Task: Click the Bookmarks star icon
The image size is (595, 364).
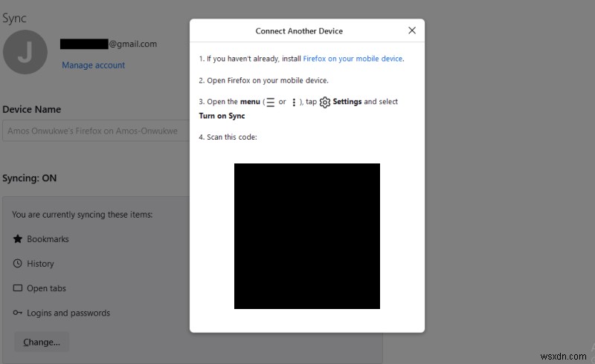Action: click(17, 239)
